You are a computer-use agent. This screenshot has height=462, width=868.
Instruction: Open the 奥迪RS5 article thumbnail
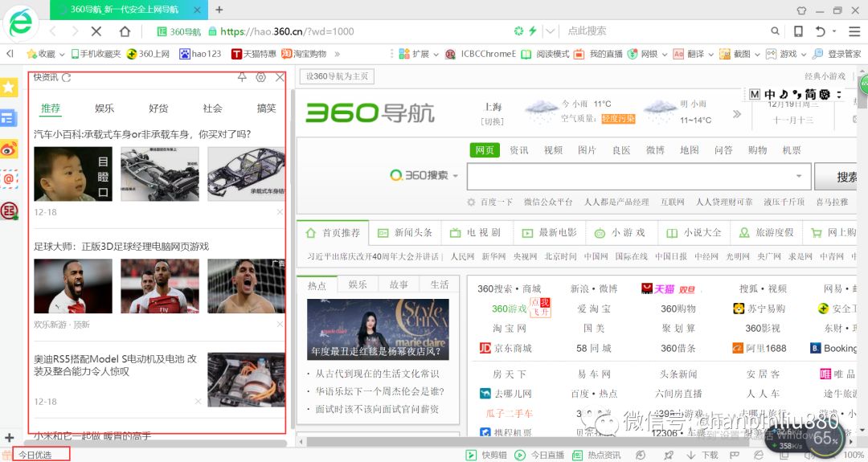coord(247,380)
